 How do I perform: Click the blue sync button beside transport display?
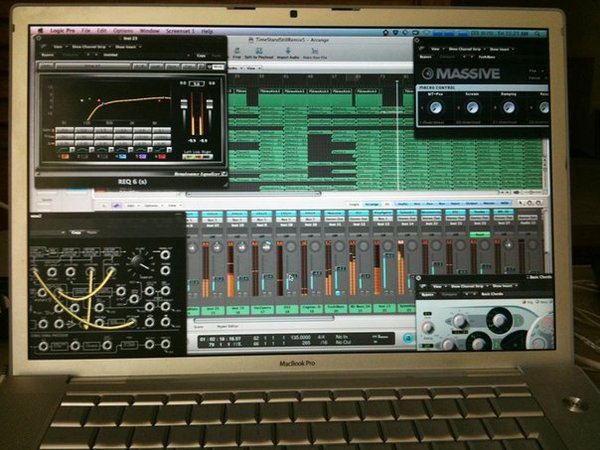click(408, 338)
